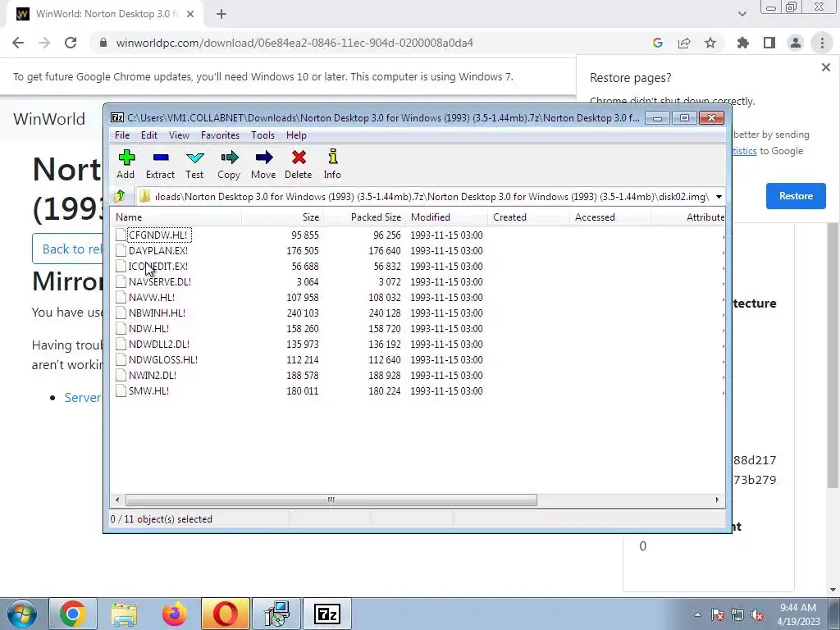Expand the 7-Zip address path dropdown

pos(719,197)
